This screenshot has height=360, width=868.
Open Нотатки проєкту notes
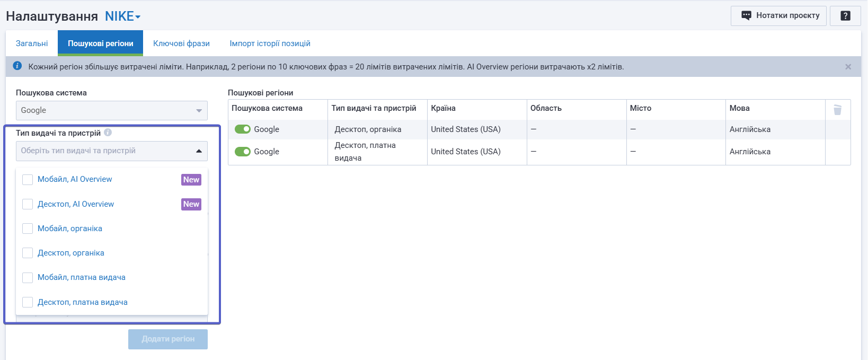(x=780, y=16)
